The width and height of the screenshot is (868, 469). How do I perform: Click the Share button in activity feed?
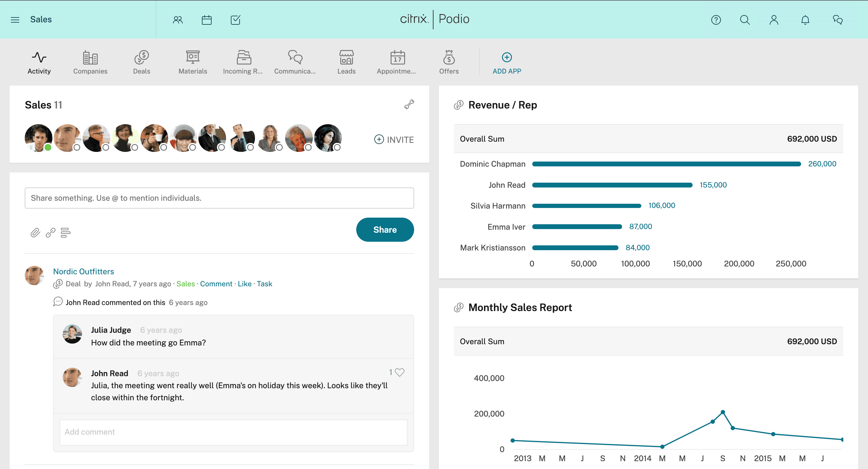[385, 230]
